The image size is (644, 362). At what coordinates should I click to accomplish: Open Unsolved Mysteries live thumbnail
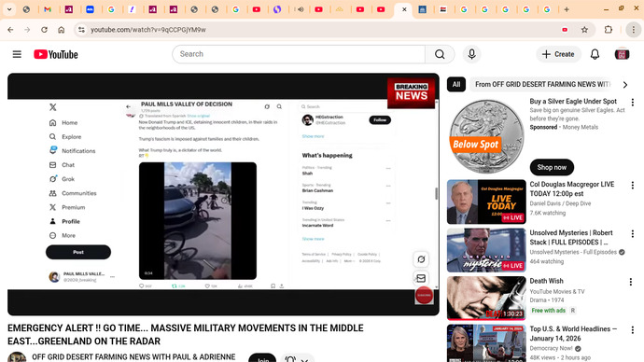[486, 250]
